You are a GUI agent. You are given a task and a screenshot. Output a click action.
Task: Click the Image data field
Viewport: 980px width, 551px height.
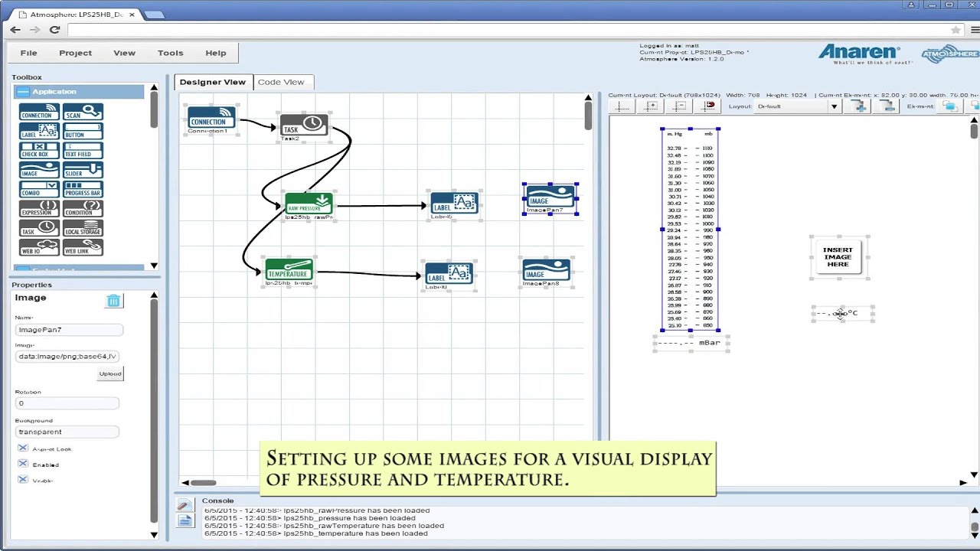click(x=67, y=356)
